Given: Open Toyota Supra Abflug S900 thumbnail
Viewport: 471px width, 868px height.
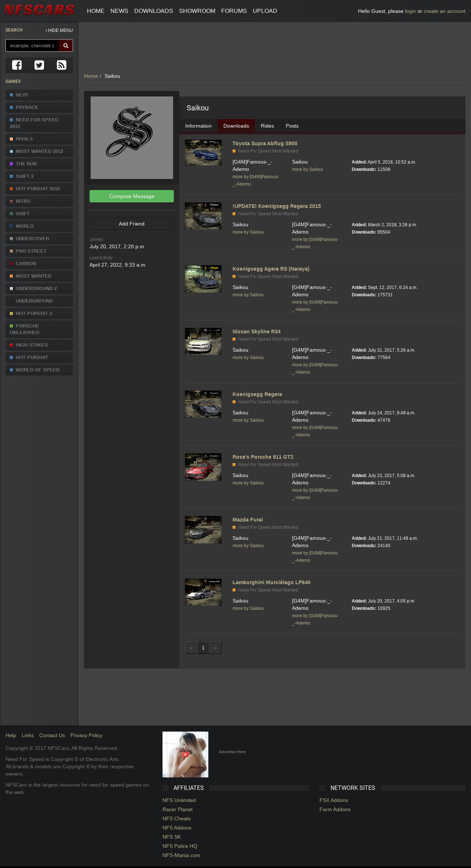Looking at the screenshot, I should (x=203, y=153).
